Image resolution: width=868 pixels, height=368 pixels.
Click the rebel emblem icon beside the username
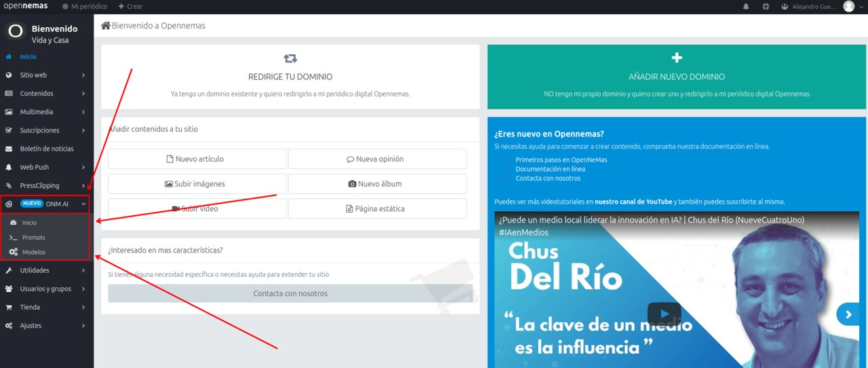[785, 6]
